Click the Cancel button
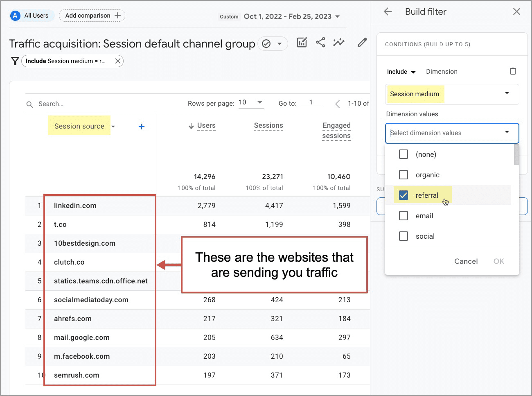This screenshot has height=396, width=532. 466,261
